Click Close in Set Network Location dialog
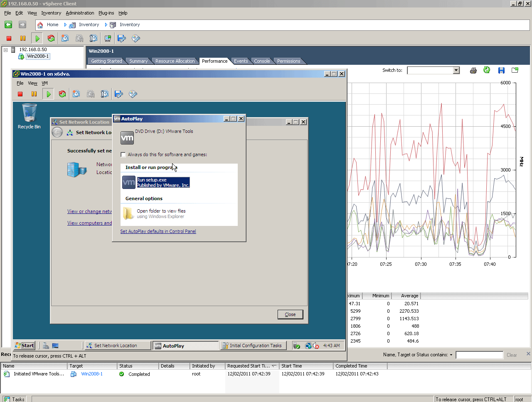The image size is (532, 402). (x=290, y=314)
